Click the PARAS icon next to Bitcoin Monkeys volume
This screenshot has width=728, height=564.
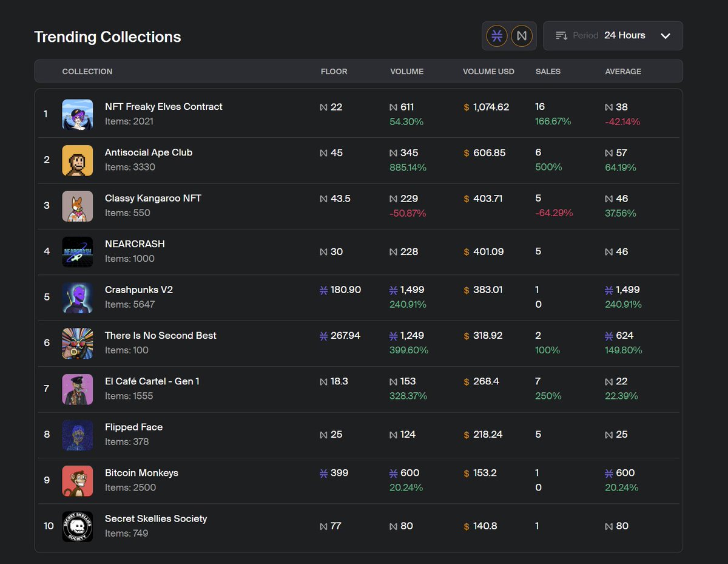(x=394, y=472)
